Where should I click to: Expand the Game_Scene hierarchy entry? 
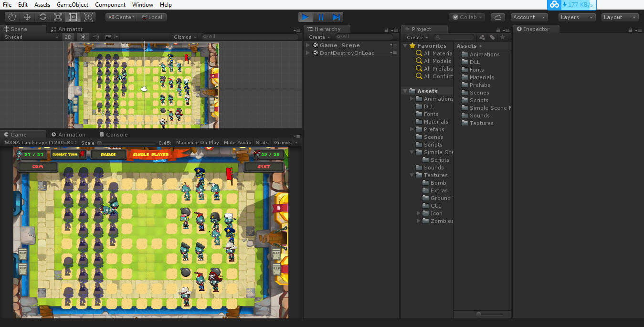coord(308,45)
